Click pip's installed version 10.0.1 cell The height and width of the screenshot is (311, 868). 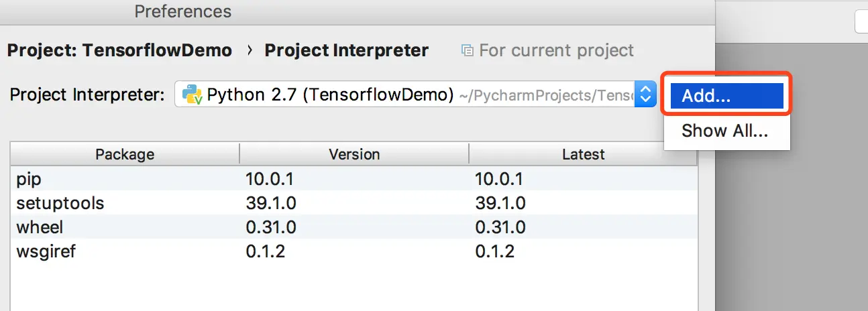coord(270,179)
